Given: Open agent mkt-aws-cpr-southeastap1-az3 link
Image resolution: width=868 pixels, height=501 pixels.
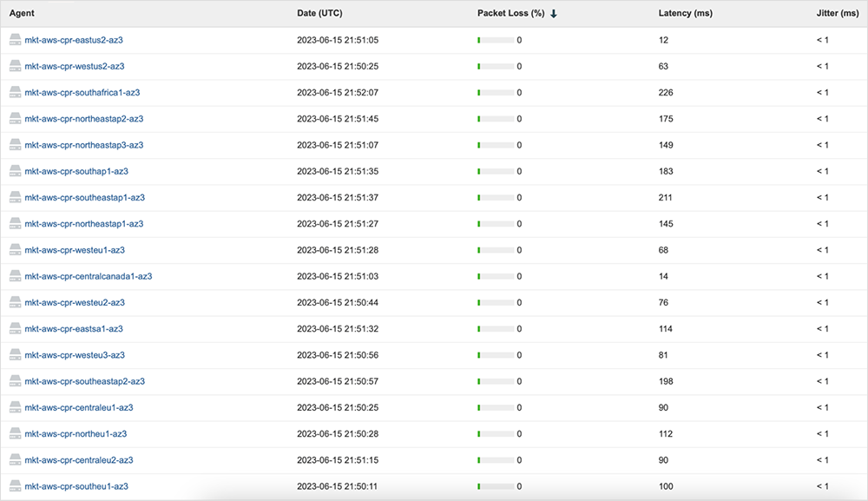Looking at the screenshot, I should [x=85, y=197].
